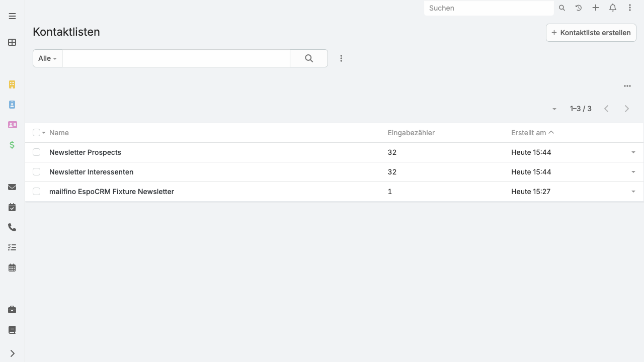Open row actions for mailfino EspoCRM Fixture Newsletter
The width and height of the screenshot is (644, 362).
[633, 192]
